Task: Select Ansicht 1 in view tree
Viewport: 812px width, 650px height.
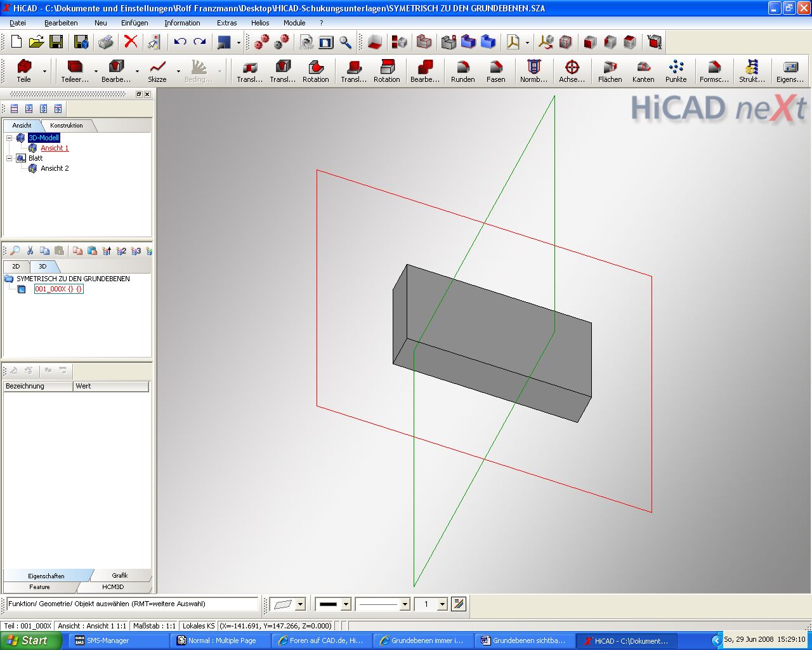Action: click(55, 148)
